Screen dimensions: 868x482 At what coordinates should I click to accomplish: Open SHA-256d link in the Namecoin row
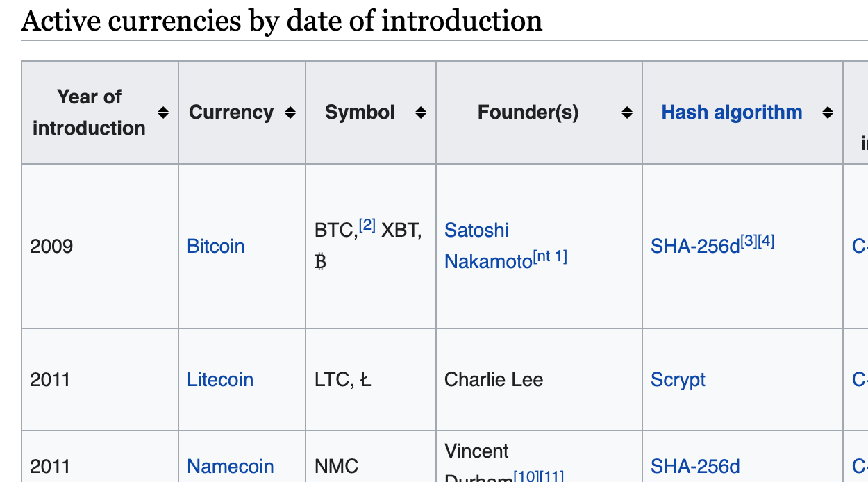coord(695,467)
